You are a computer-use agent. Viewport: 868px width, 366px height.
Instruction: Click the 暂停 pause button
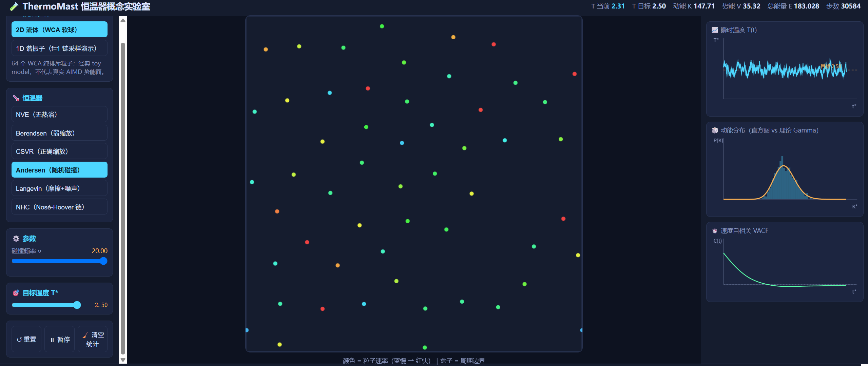60,339
